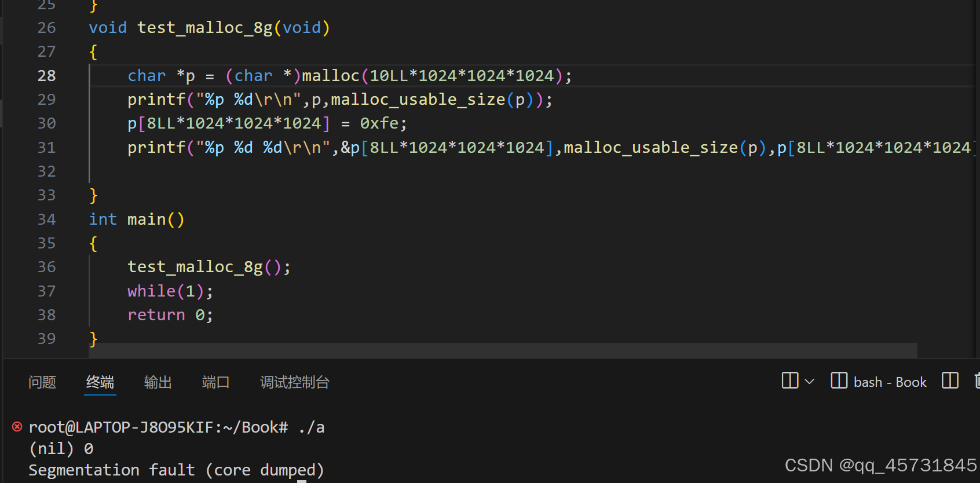Place cursor on 'int main()'
980x483 pixels.
pyautogui.click(x=137, y=219)
